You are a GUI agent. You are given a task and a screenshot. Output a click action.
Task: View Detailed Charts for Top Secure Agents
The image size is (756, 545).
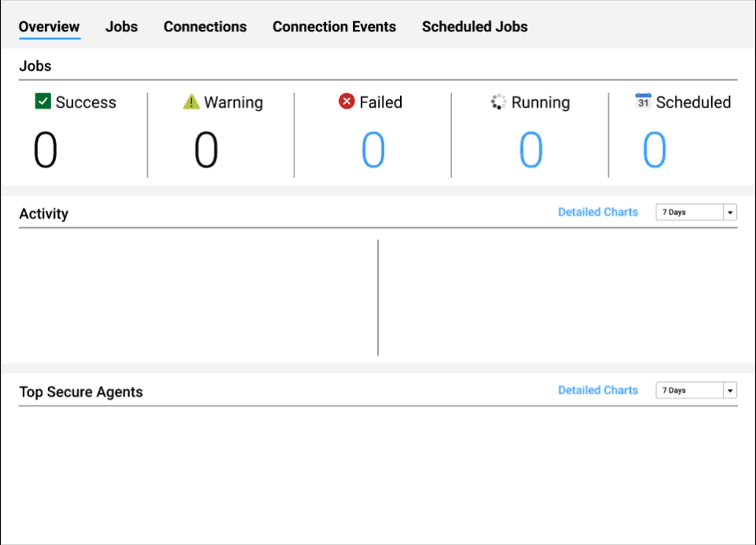598,390
